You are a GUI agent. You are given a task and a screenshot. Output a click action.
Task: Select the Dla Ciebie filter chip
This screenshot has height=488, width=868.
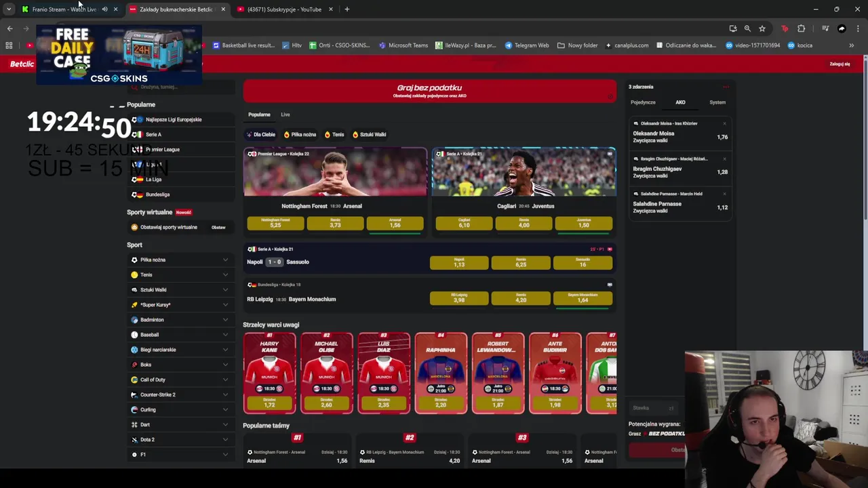point(261,134)
